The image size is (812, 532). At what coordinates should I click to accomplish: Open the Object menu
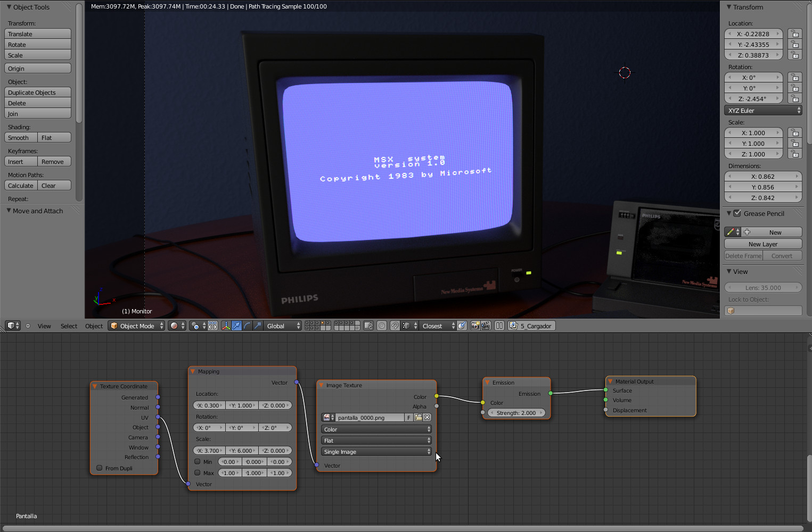pos(94,326)
